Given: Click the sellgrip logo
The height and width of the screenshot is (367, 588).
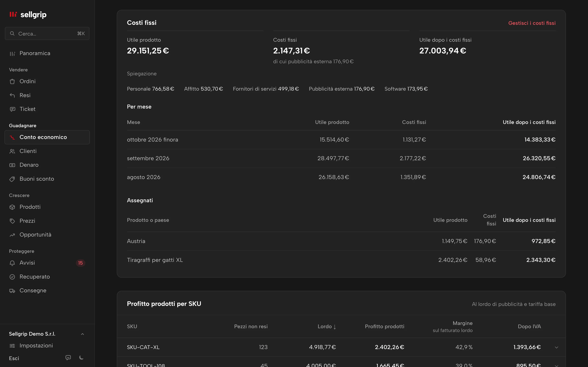Looking at the screenshot, I should click(28, 14).
